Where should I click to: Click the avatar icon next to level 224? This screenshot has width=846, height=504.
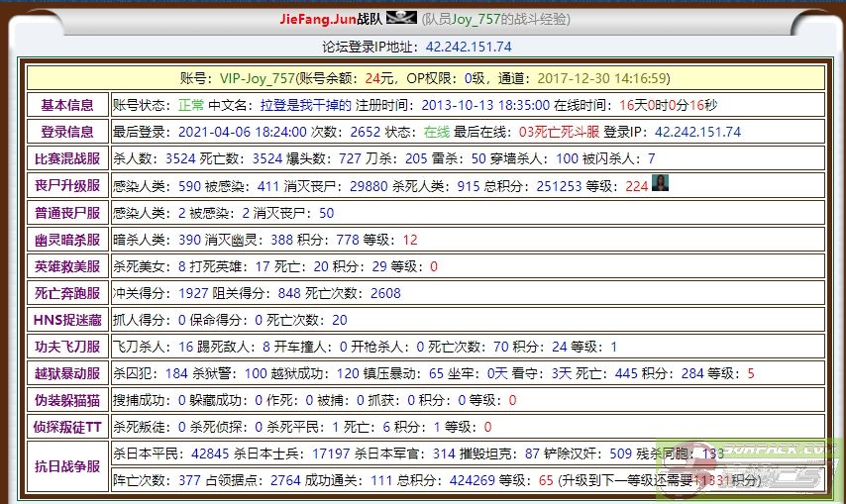(x=660, y=184)
